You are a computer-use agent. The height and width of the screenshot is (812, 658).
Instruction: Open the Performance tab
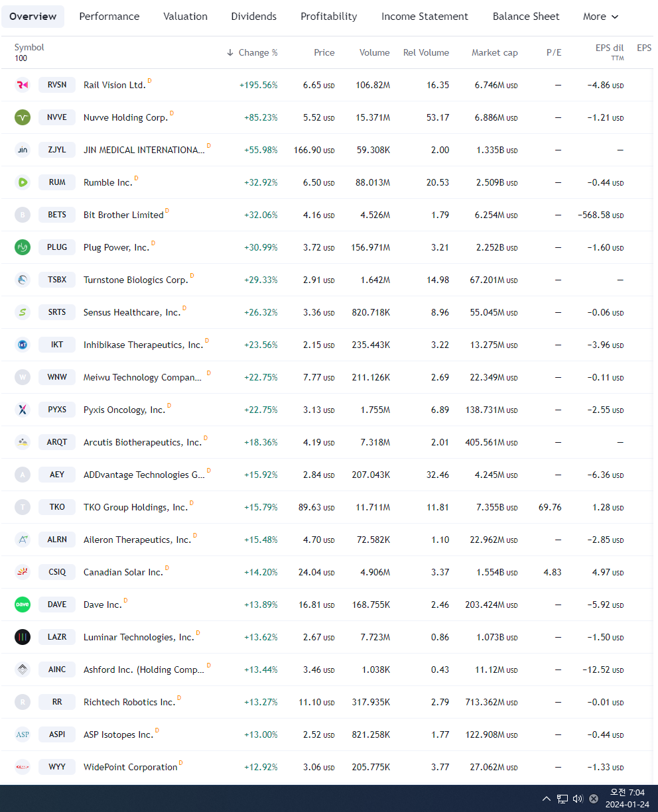(109, 17)
